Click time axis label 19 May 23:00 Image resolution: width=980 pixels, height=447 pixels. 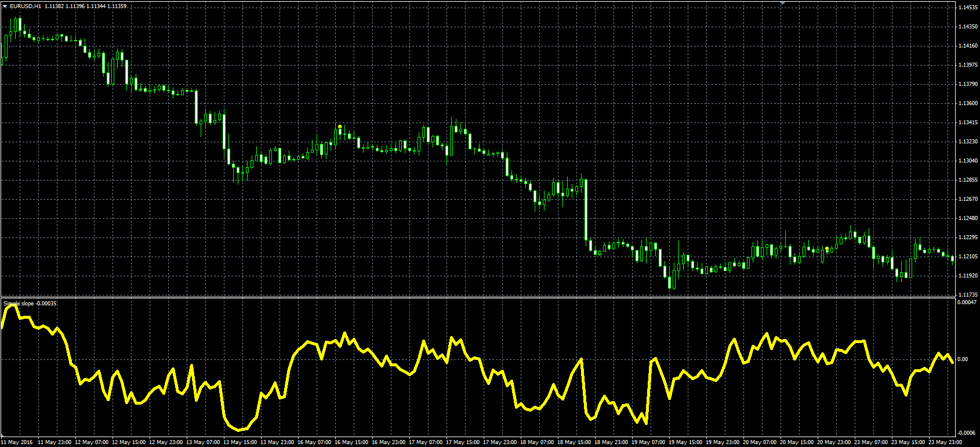tap(723, 442)
